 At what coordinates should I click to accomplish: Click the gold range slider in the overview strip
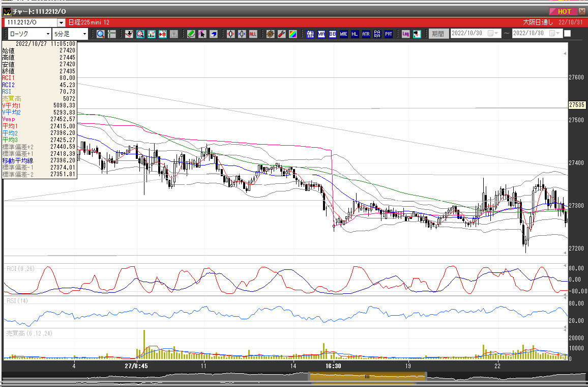tap(367, 376)
